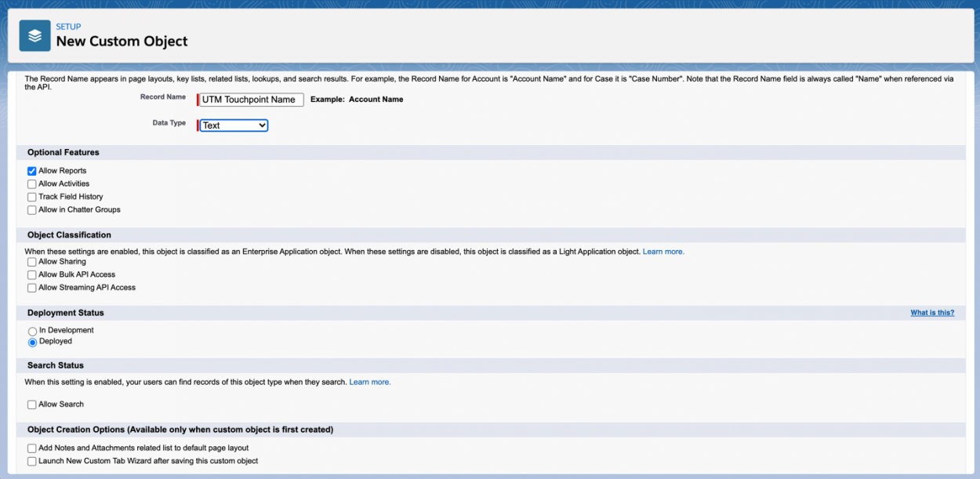Click the Setup custom object layers icon
The height and width of the screenshot is (479, 980).
34,36
